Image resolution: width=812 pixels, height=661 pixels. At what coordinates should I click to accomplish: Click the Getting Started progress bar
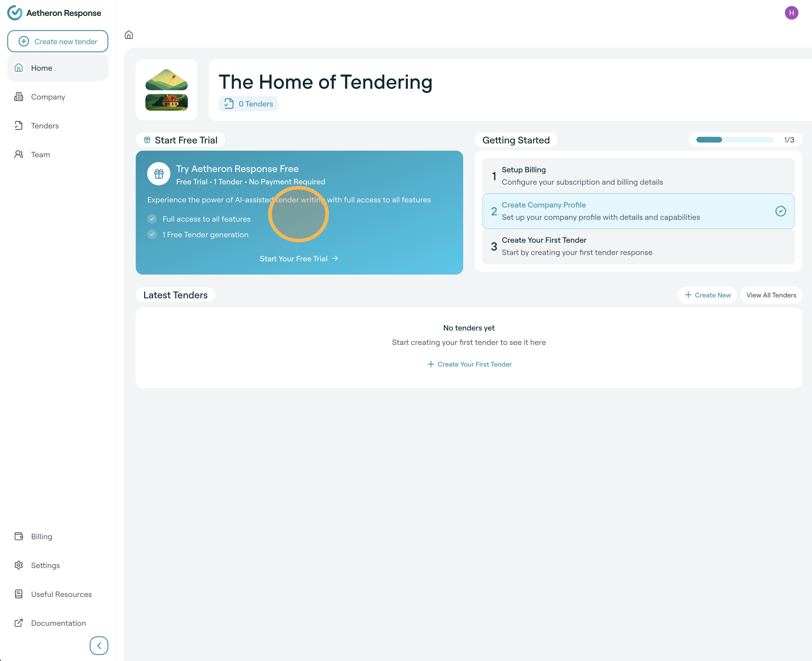734,140
